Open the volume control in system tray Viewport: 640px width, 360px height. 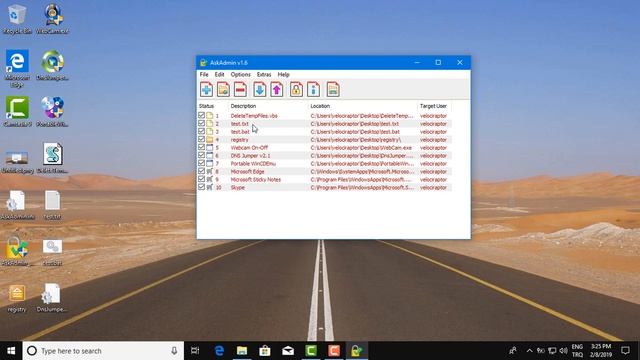564,351
